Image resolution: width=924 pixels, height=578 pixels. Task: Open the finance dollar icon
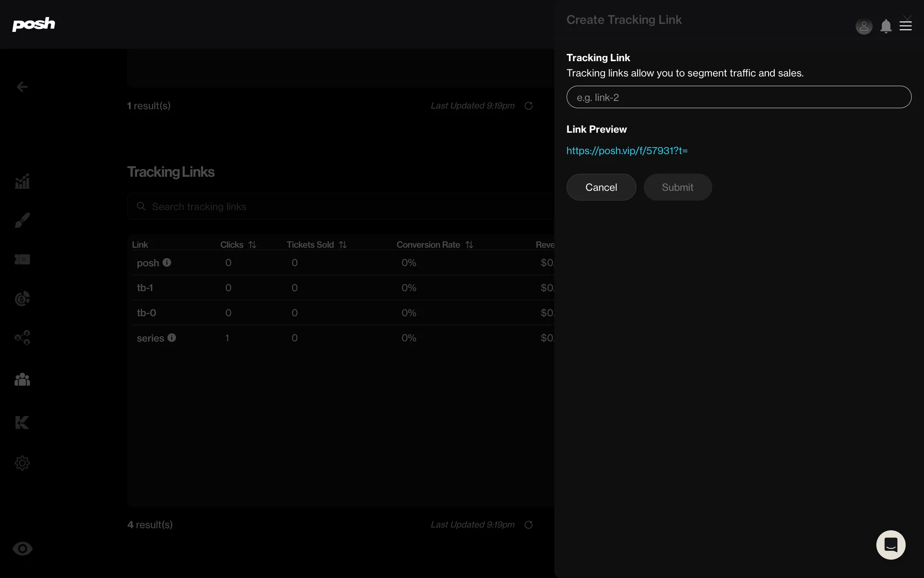pyautogui.click(x=22, y=299)
